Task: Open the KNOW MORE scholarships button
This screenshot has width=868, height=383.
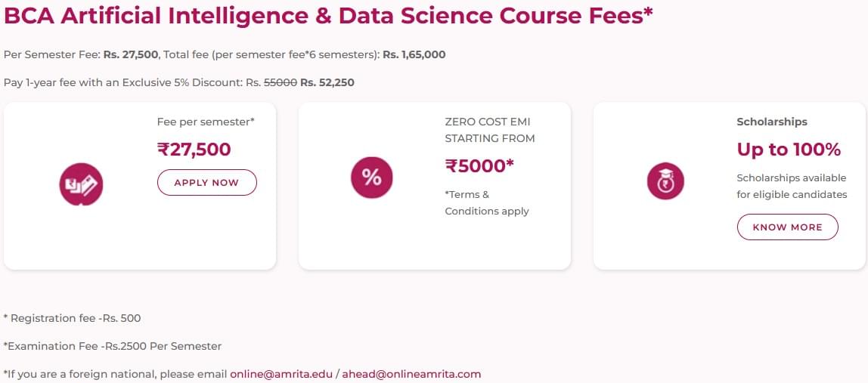Action: [787, 227]
